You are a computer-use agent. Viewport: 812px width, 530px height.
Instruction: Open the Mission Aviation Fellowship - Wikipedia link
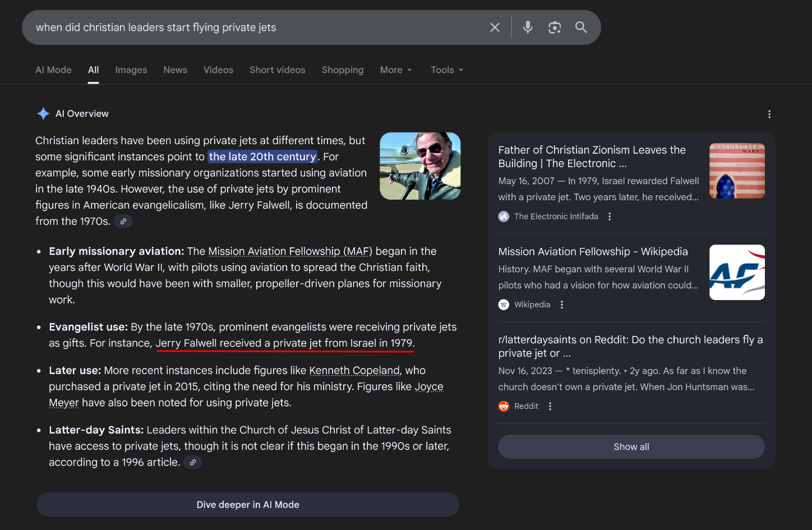(593, 252)
